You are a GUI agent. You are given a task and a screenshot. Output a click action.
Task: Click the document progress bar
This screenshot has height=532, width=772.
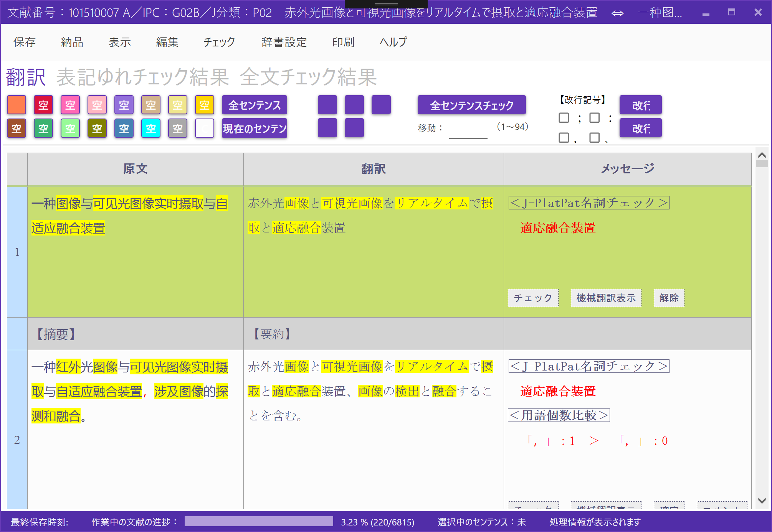click(259, 522)
